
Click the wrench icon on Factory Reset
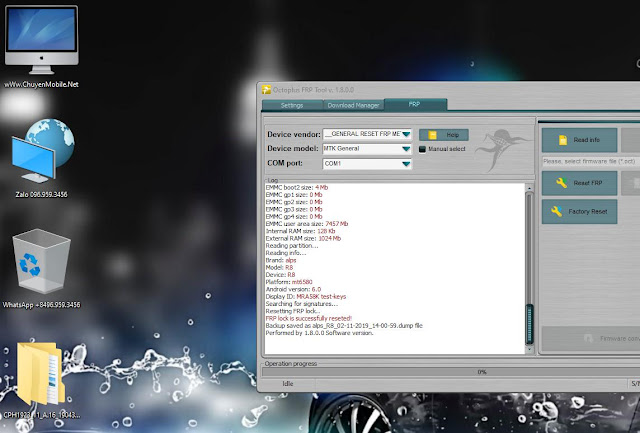tap(556, 211)
